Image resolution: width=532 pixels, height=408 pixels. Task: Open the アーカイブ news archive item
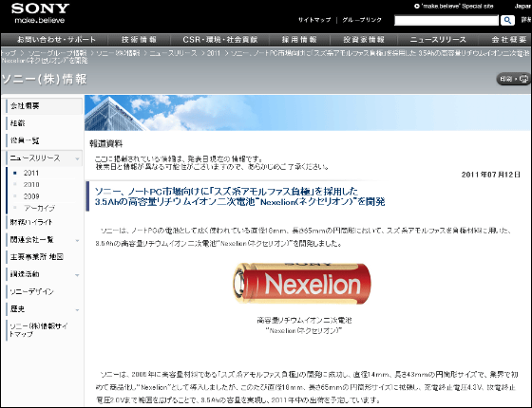39,208
